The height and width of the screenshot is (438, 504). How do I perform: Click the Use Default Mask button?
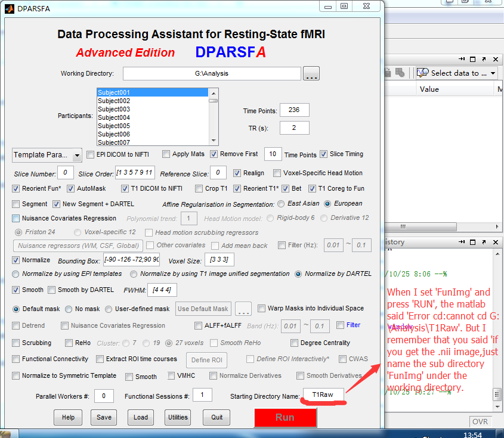pyautogui.click(x=203, y=309)
